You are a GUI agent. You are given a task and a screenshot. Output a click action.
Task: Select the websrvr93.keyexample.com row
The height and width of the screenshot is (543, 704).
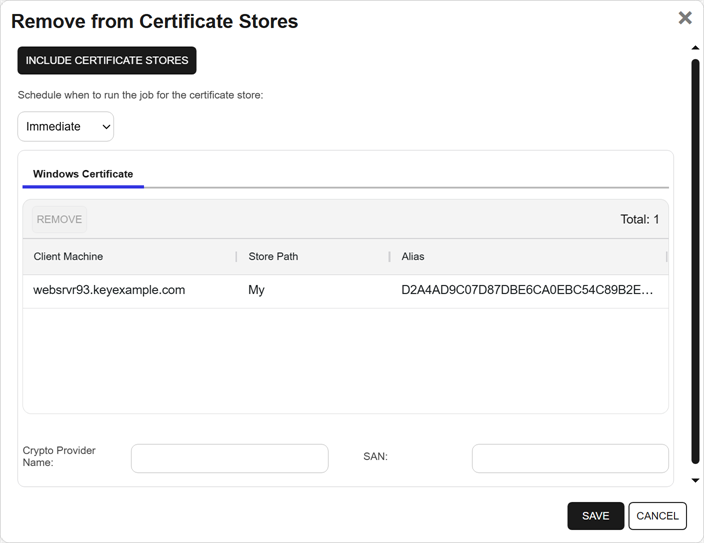click(x=109, y=291)
